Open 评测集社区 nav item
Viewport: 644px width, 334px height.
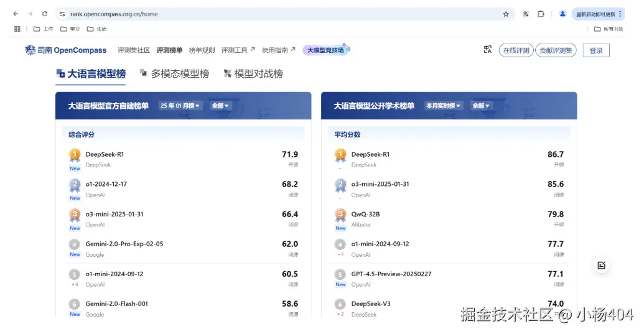[x=134, y=50]
